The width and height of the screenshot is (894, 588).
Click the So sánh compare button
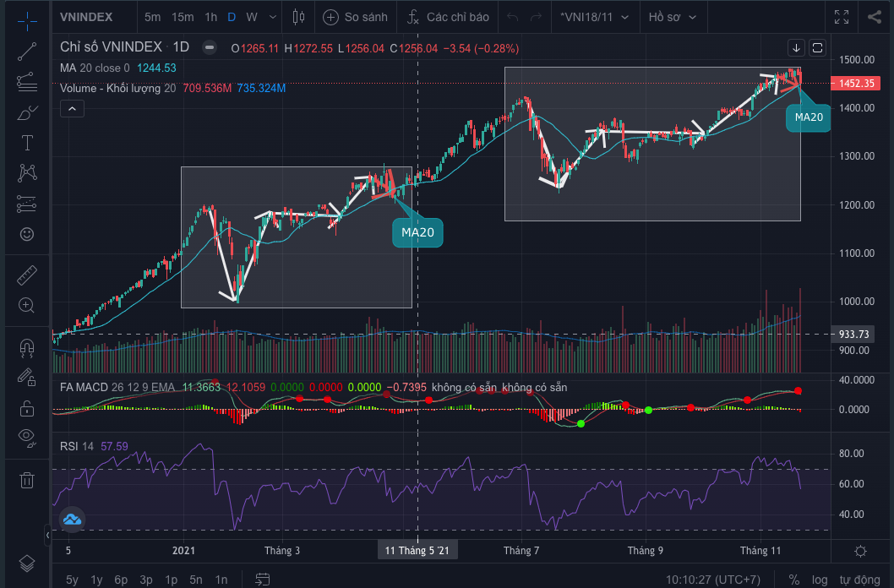click(x=357, y=17)
